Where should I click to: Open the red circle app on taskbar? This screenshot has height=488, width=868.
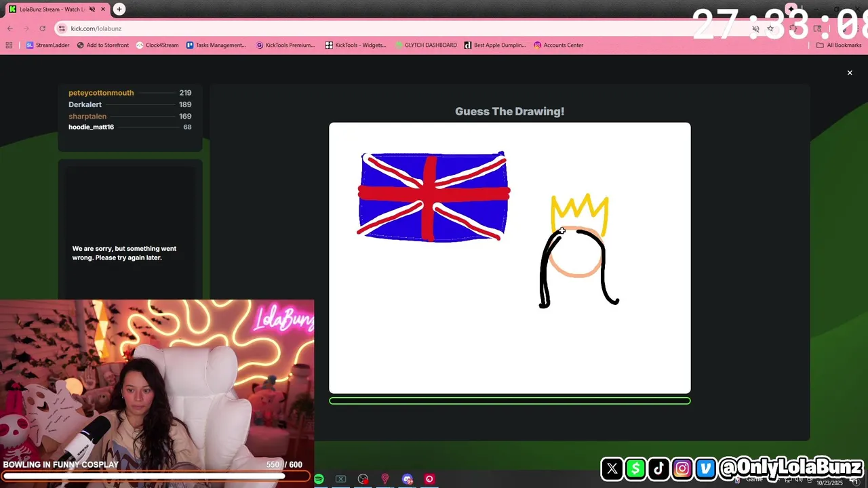coord(429,479)
